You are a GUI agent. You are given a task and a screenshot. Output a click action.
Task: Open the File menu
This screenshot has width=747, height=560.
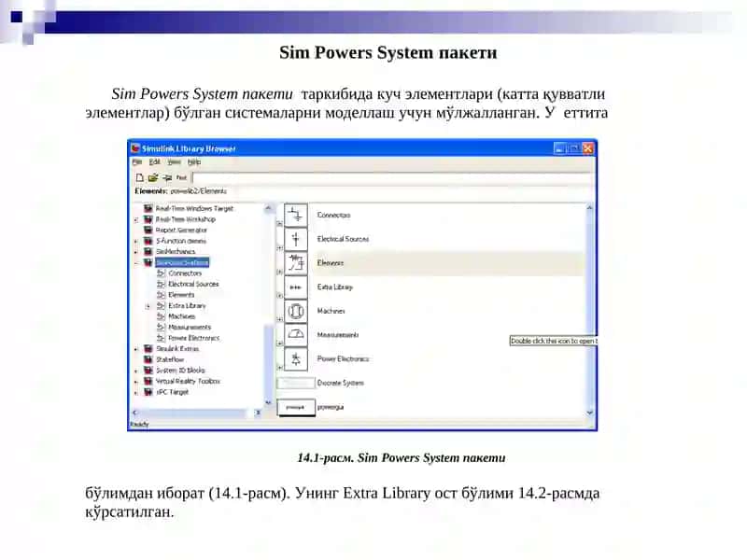point(137,162)
